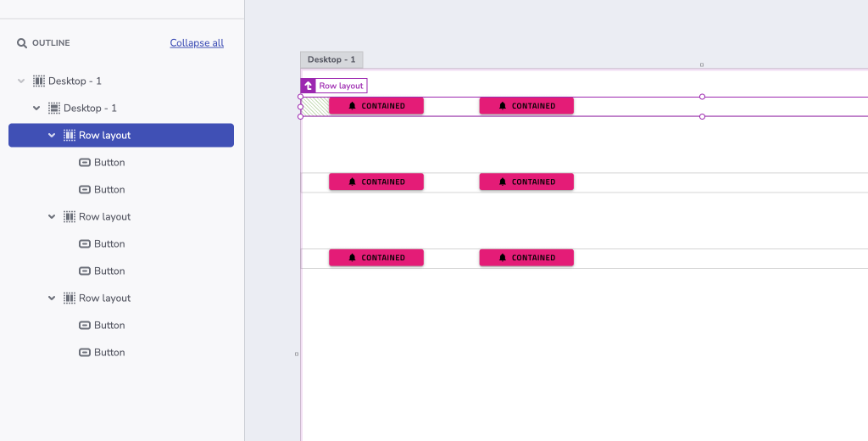Viewport: 868px width, 441px height.
Task: Click the second Row layout icon in outline
Action: pos(70,216)
